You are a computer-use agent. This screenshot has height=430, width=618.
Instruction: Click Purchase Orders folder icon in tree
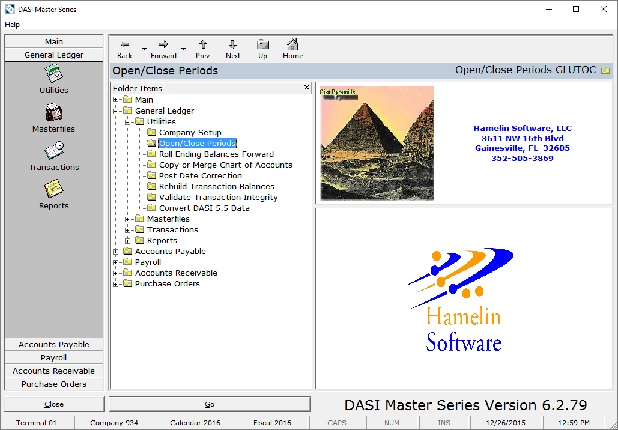tap(127, 283)
